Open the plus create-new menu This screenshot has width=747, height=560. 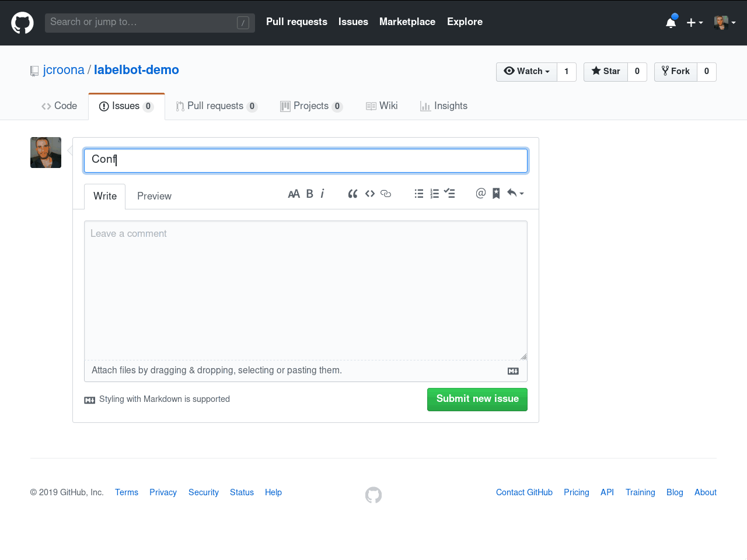694,22
